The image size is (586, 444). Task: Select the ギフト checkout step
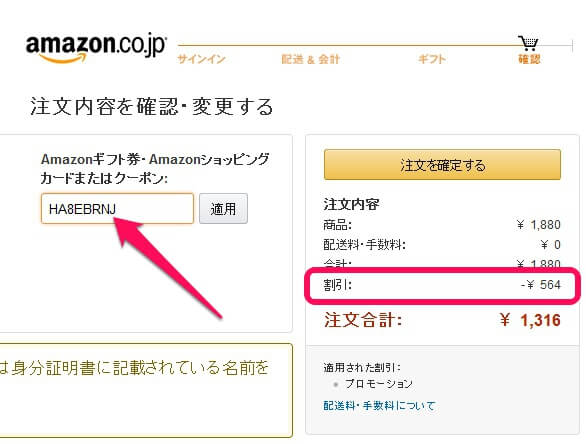(x=432, y=59)
